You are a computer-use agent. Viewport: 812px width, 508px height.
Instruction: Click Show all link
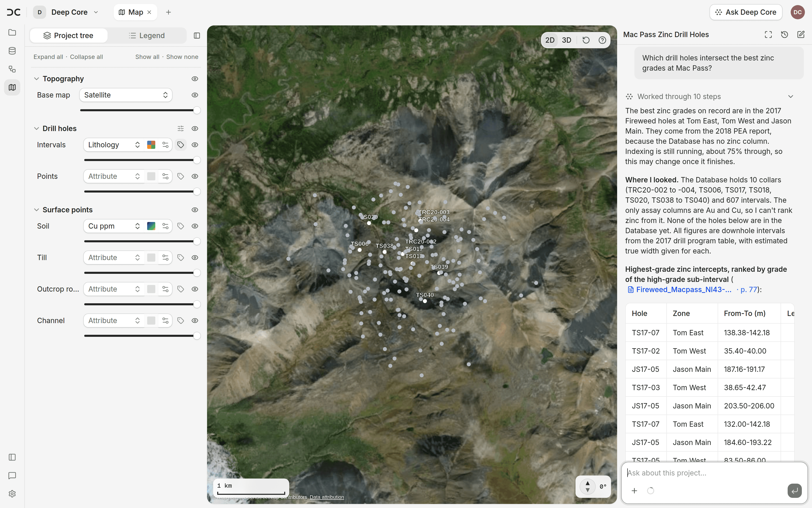pyautogui.click(x=147, y=57)
